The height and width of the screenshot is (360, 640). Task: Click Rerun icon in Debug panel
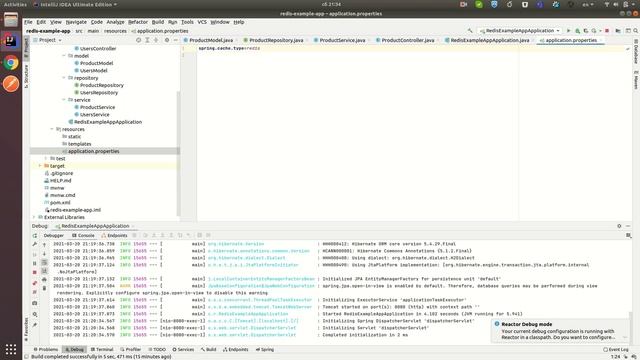[x=35, y=236]
